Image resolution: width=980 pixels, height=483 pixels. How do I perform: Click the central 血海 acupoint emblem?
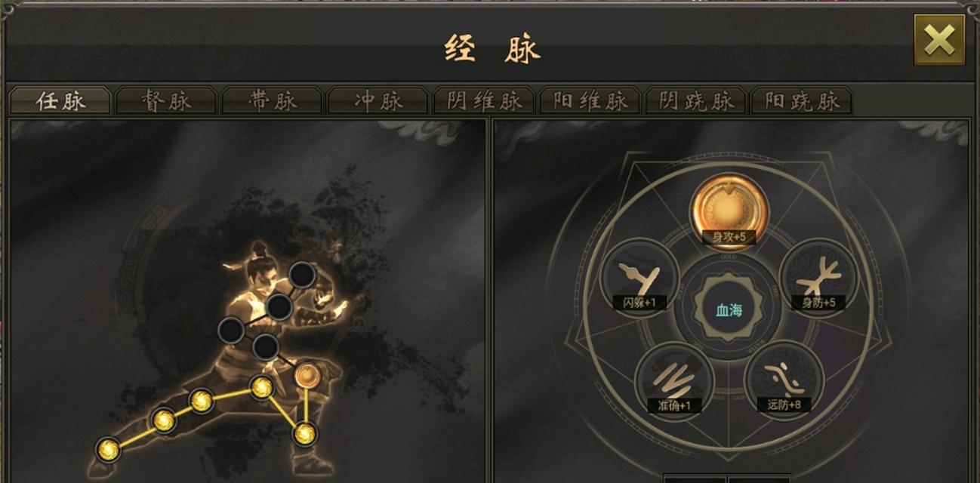(x=729, y=310)
